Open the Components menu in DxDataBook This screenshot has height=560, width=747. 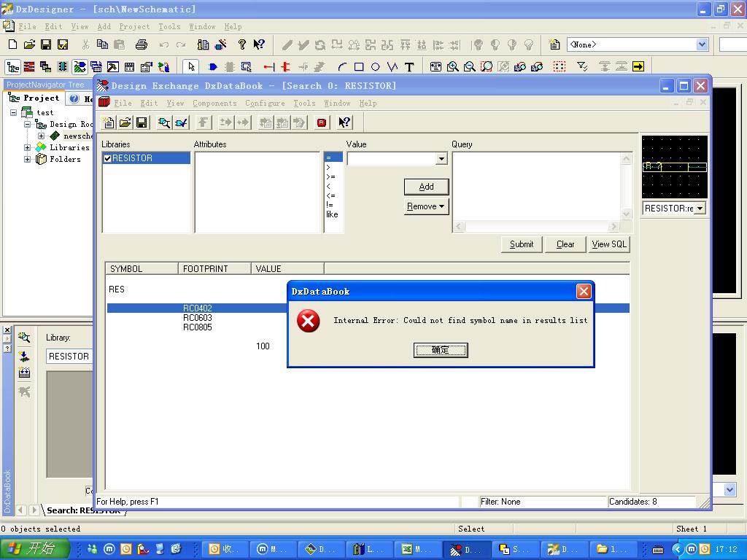pos(214,104)
